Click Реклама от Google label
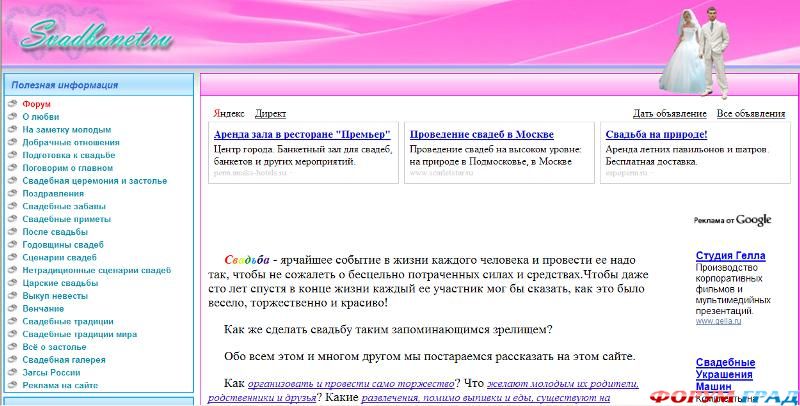800x406 pixels. click(x=733, y=220)
